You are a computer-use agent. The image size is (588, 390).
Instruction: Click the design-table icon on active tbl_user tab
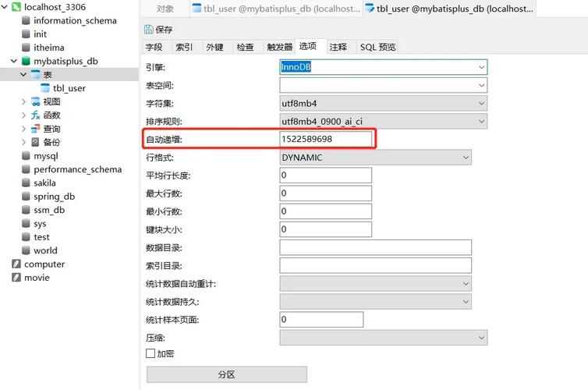(x=370, y=8)
